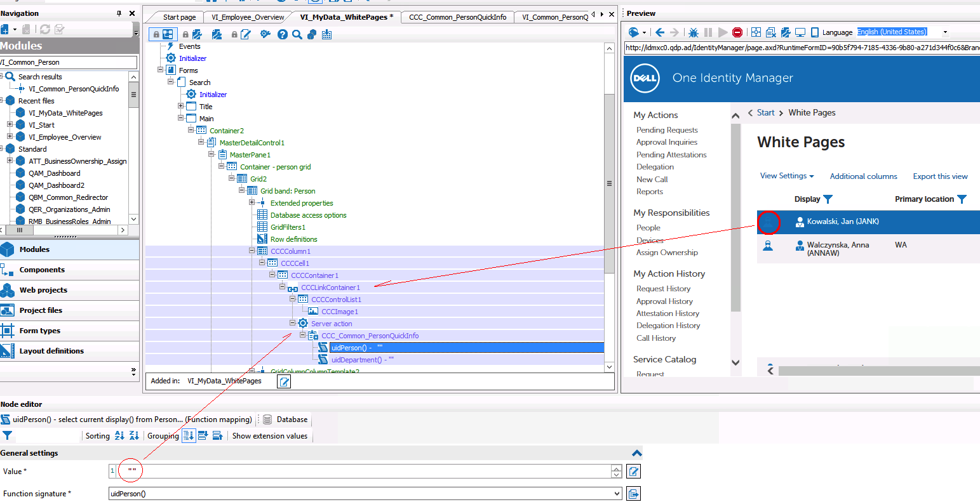Expand the ATT_BusinessOwnership_Assign node
This screenshot has width=980, height=502.
click(10, 161)
